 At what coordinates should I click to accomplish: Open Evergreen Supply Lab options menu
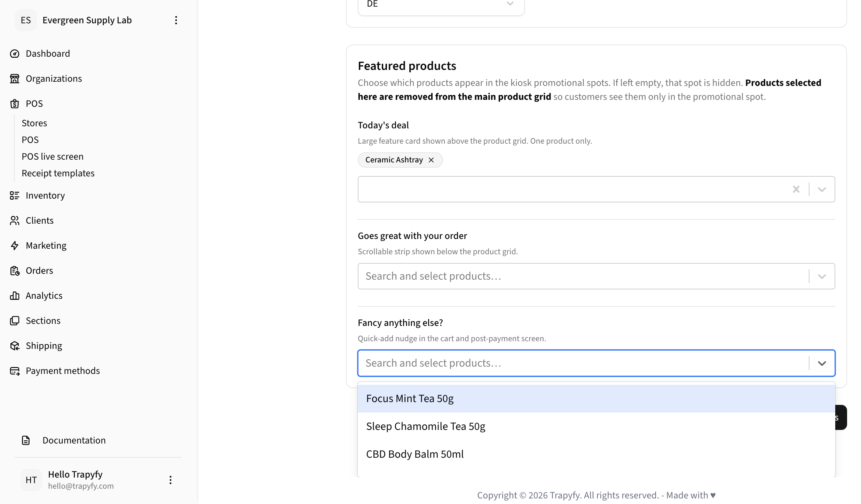pyautogui.click(x=176, y=20)
